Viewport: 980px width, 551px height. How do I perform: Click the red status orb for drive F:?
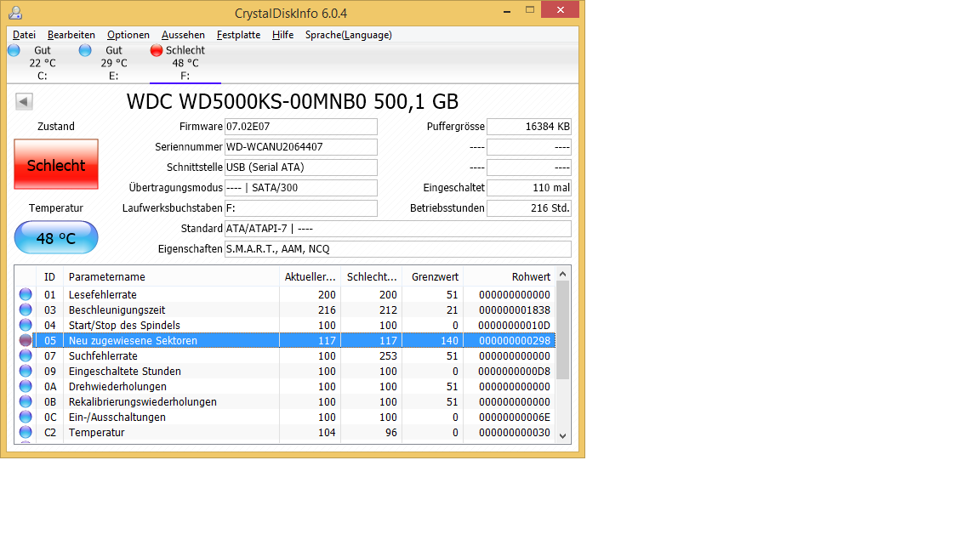point(157,51)
